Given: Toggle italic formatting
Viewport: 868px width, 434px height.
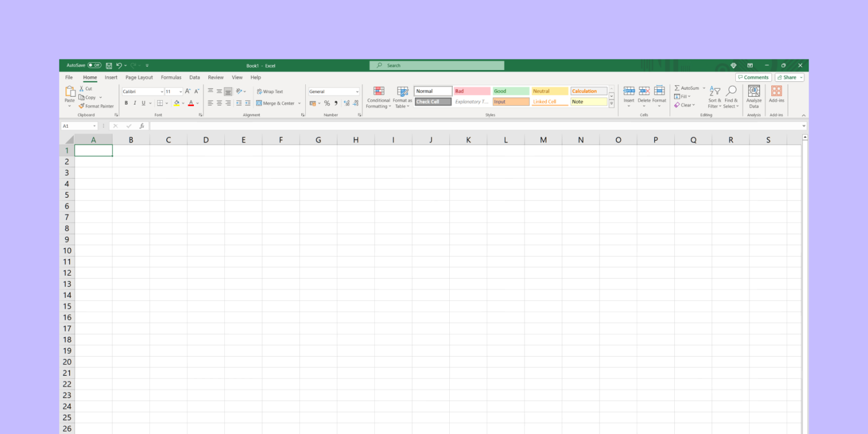Looking at the screenshot, I should (x=134, y=103).
